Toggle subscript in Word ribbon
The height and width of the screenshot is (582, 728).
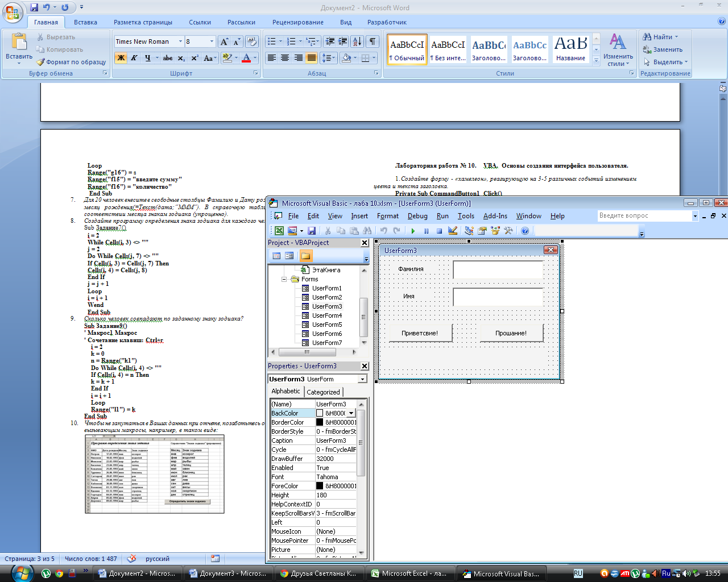(181, 58)
